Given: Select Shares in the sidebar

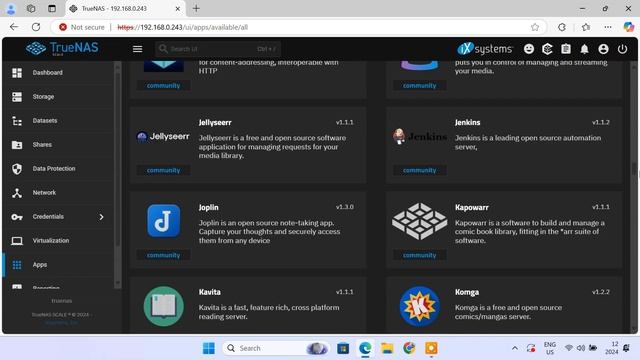Looking at the screenshot, I should (x=42, y=145).
